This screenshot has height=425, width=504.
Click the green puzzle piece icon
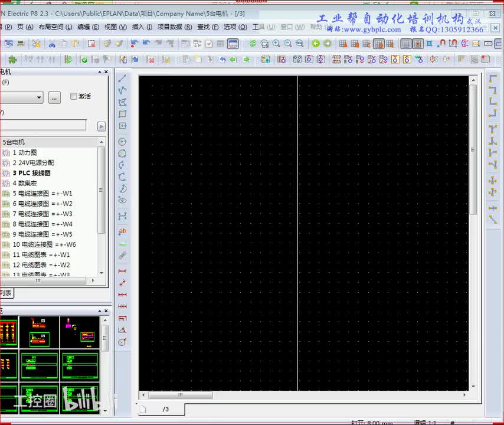12,60
